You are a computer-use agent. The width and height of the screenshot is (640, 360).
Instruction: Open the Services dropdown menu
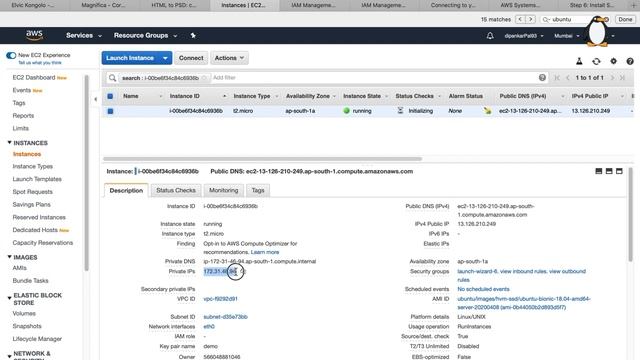coord(84,36)
